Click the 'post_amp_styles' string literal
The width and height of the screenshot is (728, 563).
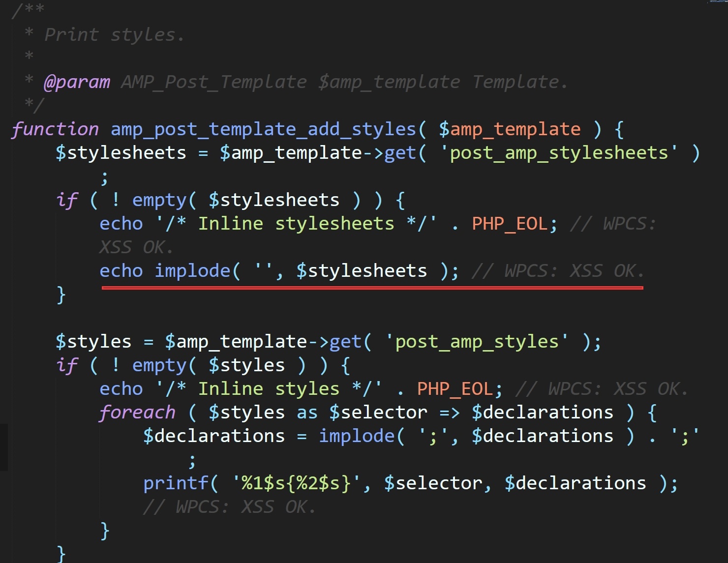[x=476, y=342]
